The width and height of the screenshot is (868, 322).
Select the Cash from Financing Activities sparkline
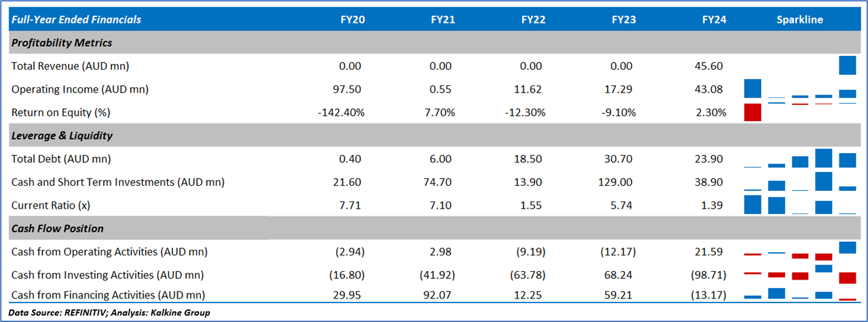coord(799,294)
